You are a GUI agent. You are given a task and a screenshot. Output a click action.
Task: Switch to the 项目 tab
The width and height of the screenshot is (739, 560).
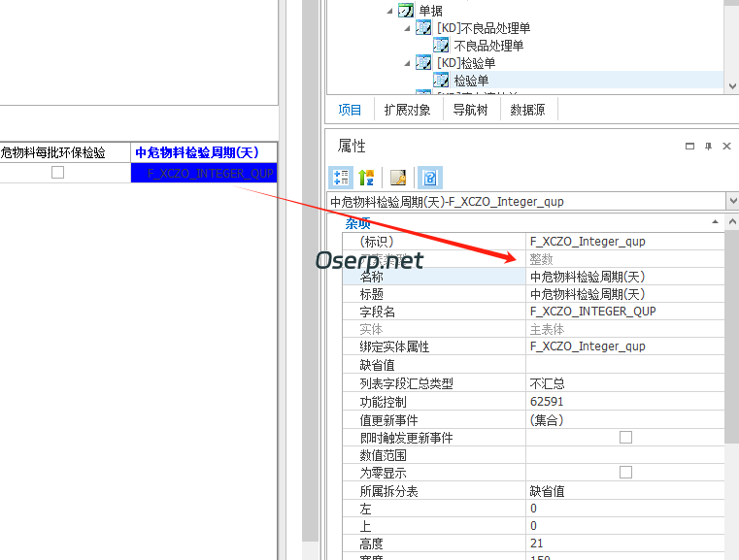350,110
